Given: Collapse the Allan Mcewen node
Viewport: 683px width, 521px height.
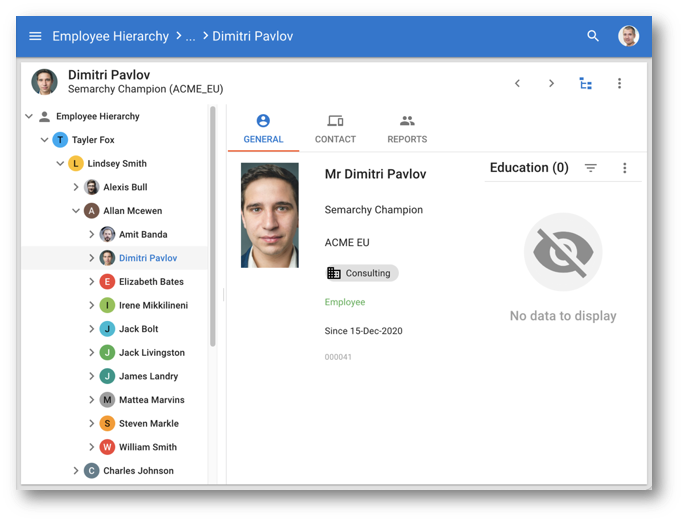Looking at the screenshot, I should (76, 211).
